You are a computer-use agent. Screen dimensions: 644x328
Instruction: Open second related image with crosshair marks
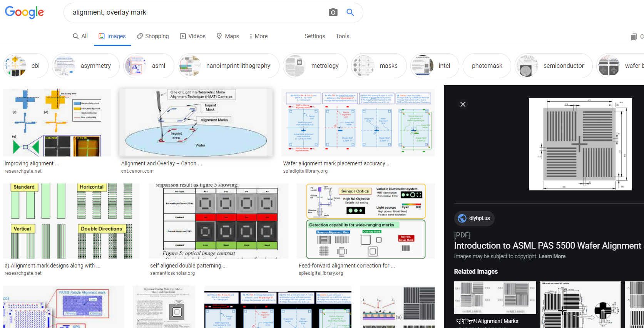coord(580,304)
